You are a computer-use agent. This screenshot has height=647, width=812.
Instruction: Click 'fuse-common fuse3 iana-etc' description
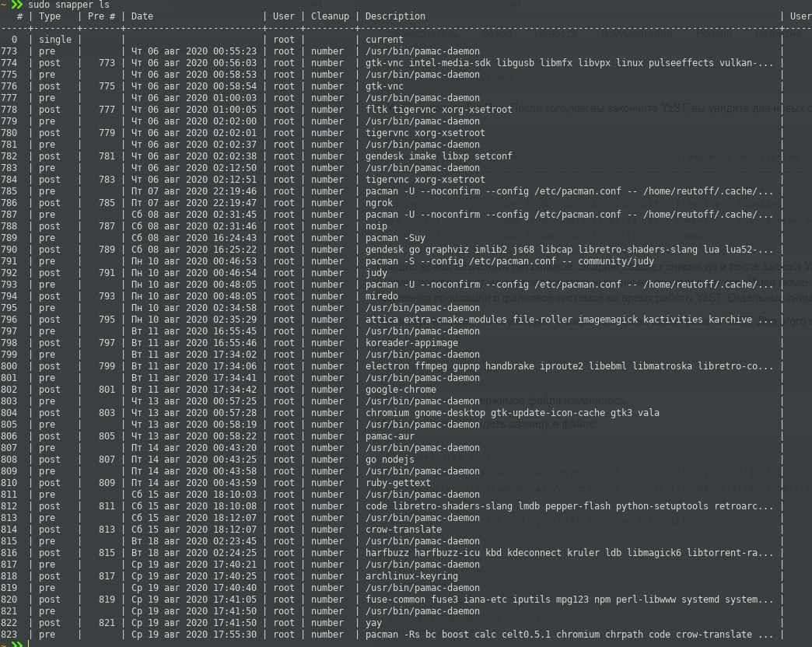tap(569, 600)
